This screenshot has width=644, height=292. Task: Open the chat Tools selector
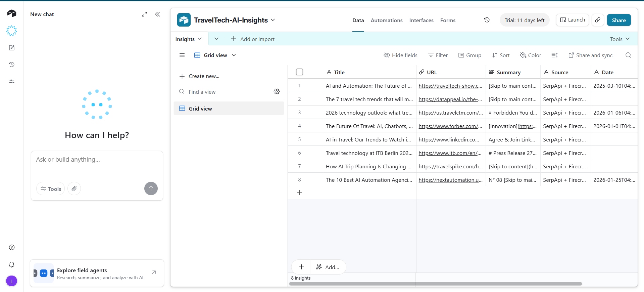tap(51, 189)
